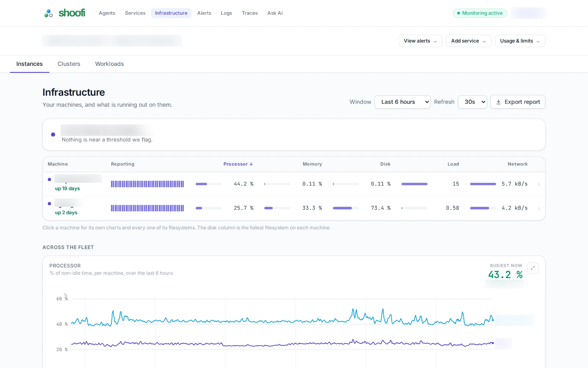Sort by the Load column header
Image resolution: width=588 pixels, height=368 pixels.
click(453, 164)
